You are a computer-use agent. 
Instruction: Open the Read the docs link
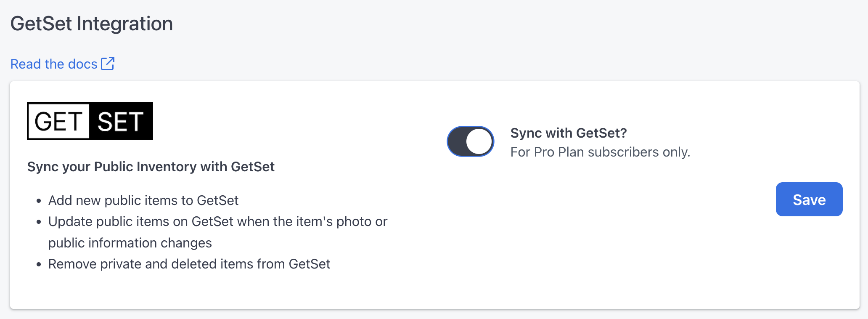(x=53, y=64)
